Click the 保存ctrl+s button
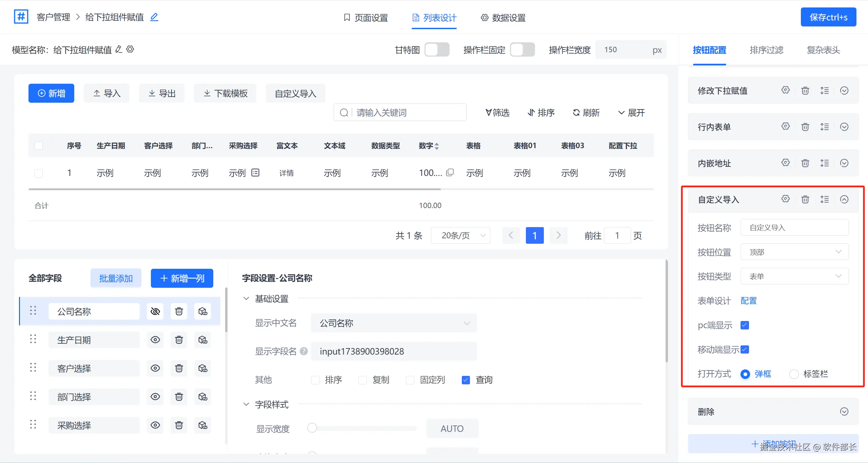The width and height of the screenshot is (868, 463). (828, 17)
